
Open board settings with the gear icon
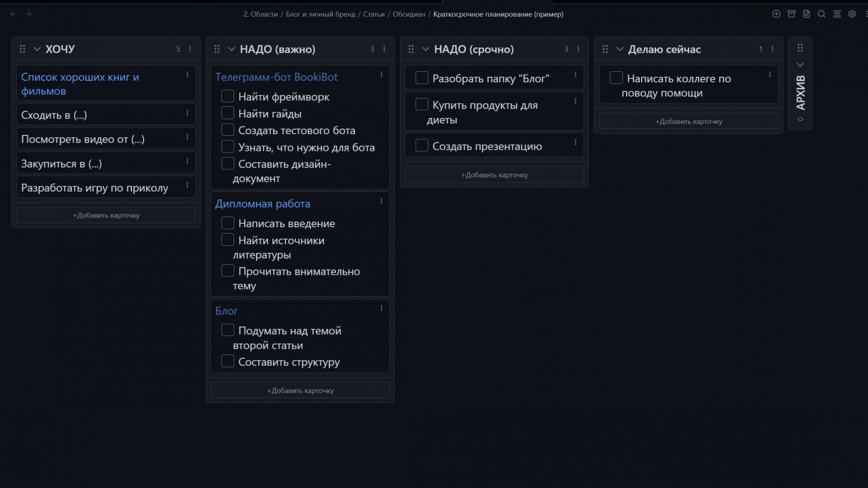852,14
